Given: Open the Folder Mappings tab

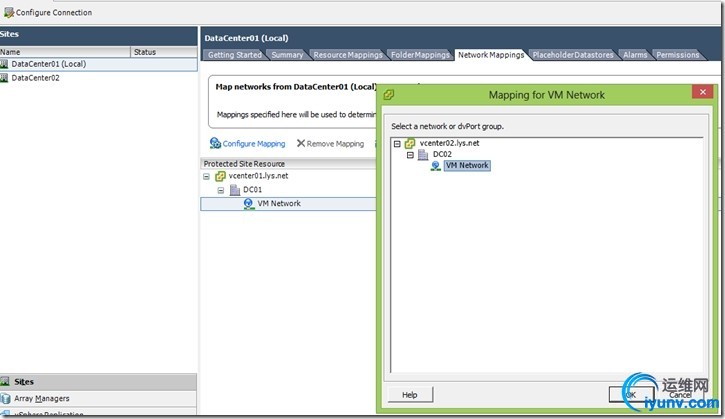Looking at the screenshot, I should tap(420, 55).
